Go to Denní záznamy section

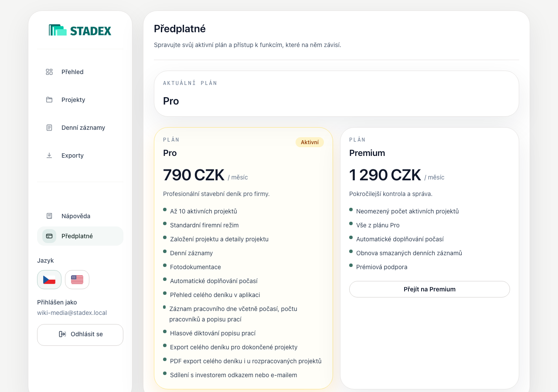point(80,128)
